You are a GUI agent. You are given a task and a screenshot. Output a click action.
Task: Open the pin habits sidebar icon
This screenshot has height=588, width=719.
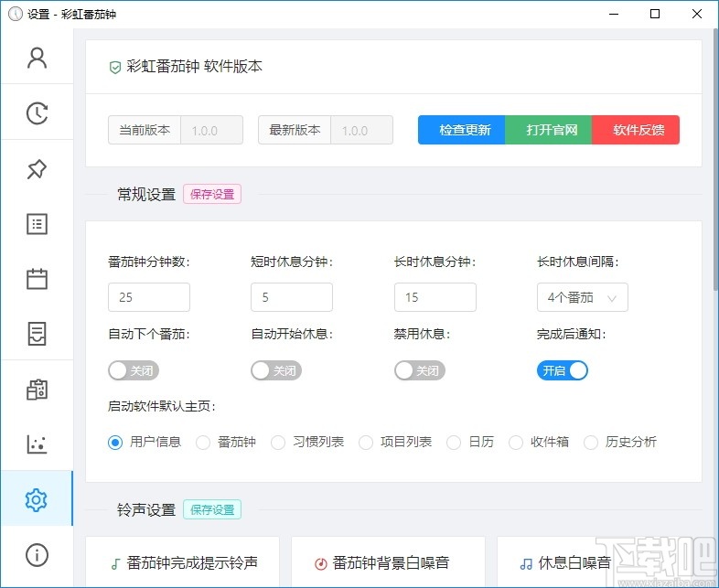tap(37, 168)
